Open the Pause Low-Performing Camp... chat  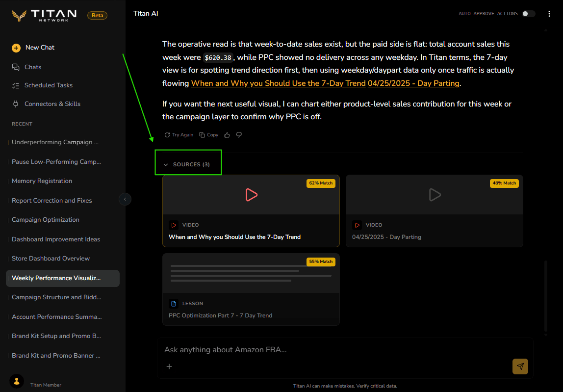coord(63,162)
